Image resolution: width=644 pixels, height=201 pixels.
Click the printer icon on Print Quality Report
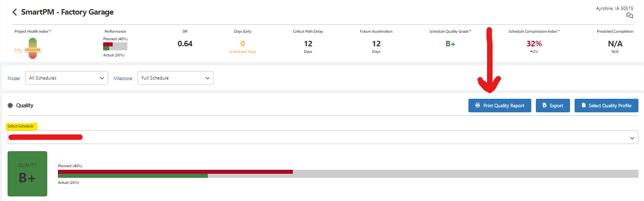click(477, 106)
